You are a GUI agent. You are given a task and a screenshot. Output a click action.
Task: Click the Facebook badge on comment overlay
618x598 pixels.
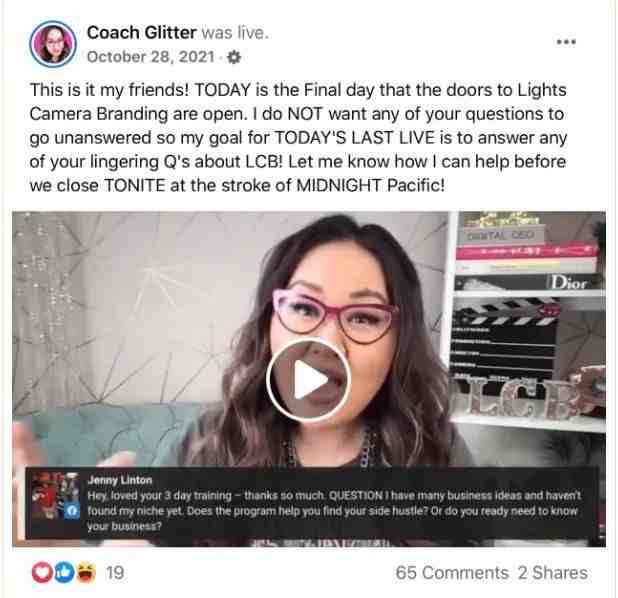tap(72, 511)
